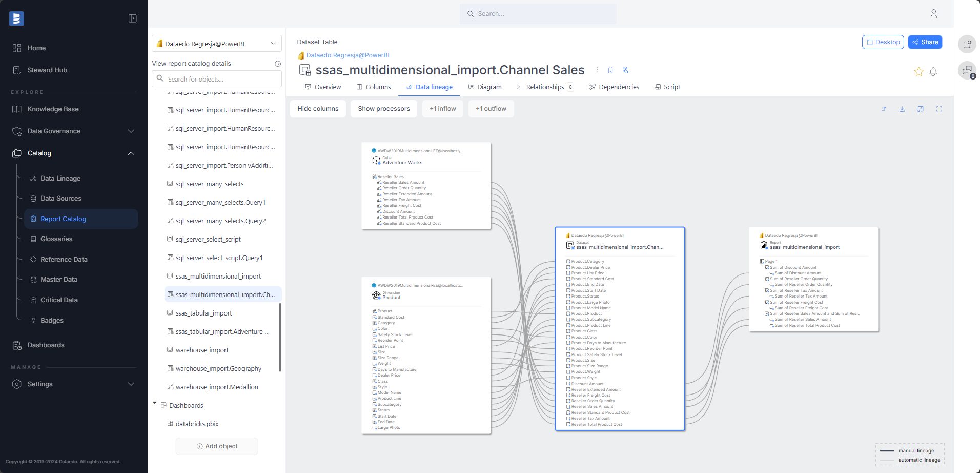Click the fit-to-screen lineage icon
The image size is (980, 473).
pos(921,109)
